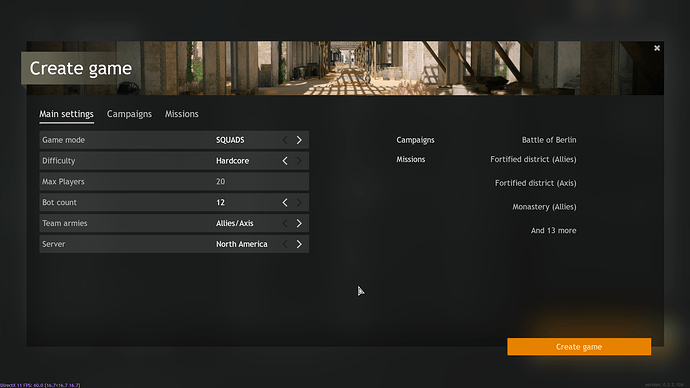Click the Team armies row label
690x388 pixels.
(x=65, y=223)
